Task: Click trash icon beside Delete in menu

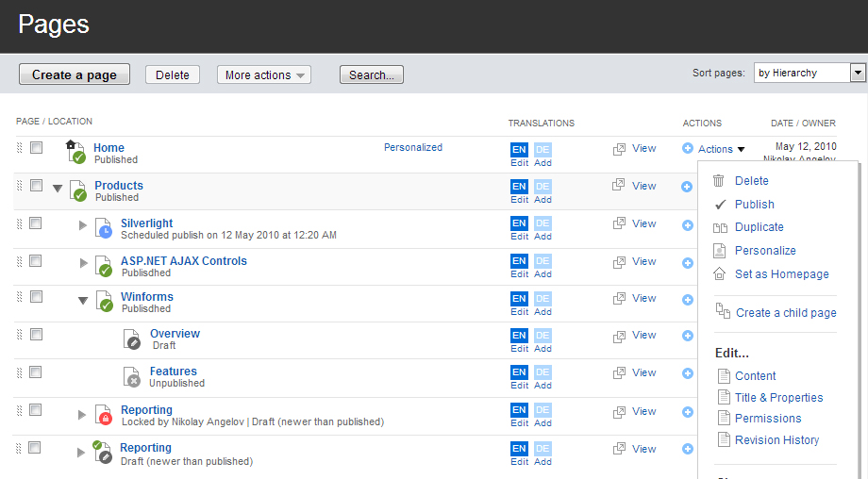Action: pos(719,181)
